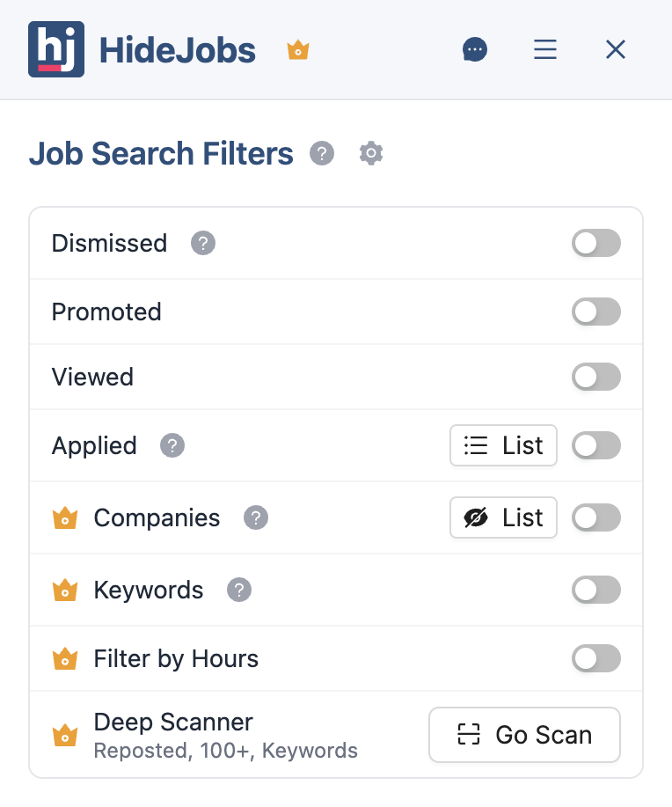The width and height of the screenshot is (672, 807).
Task: Open the hamburger menu
Action: click(x=545, y=49)
